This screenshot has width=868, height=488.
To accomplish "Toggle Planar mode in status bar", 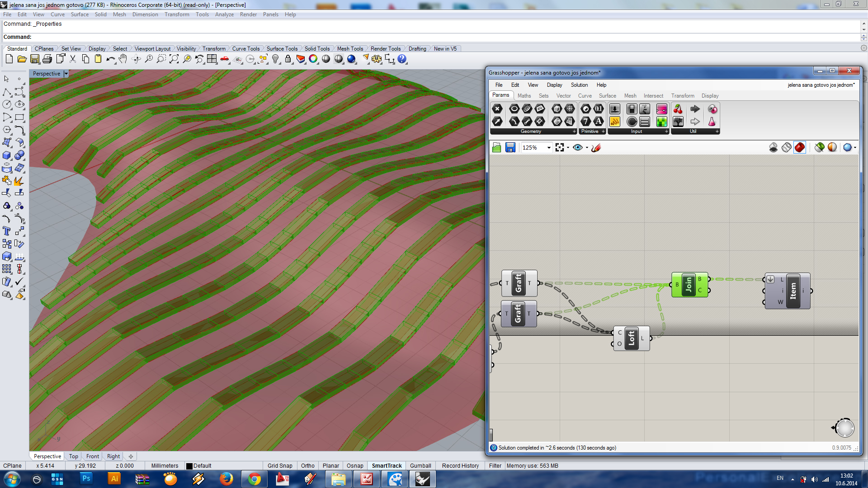I will 331,466.
